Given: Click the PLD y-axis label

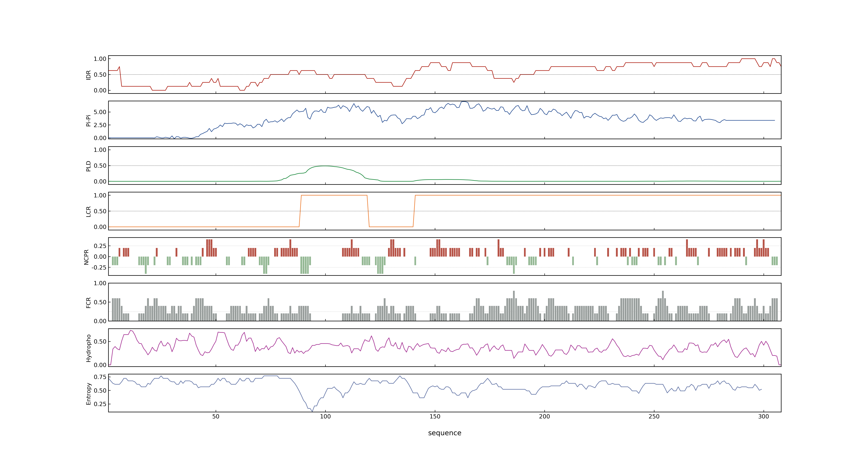Looking at the screenshot, I should point(88,166).
